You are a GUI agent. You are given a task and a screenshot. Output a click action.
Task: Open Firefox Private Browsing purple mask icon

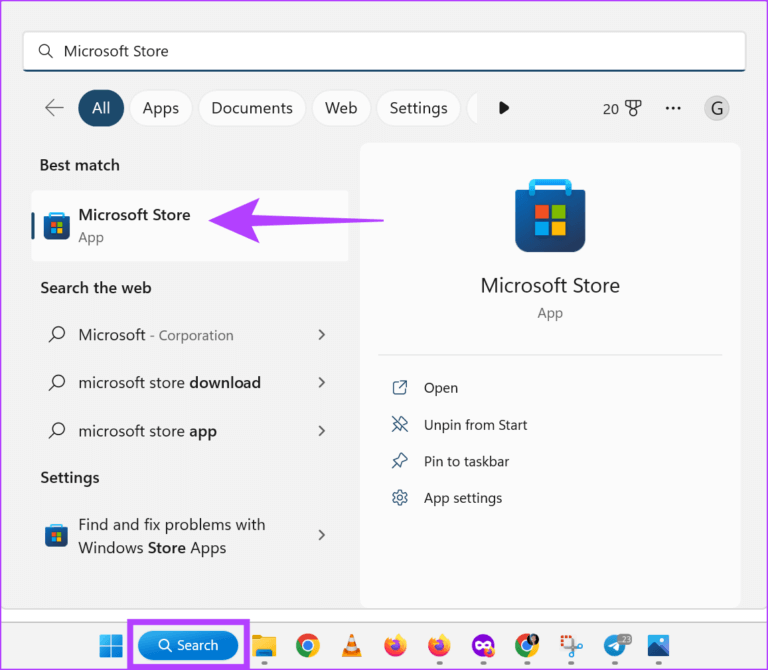[x=483, y=646]
